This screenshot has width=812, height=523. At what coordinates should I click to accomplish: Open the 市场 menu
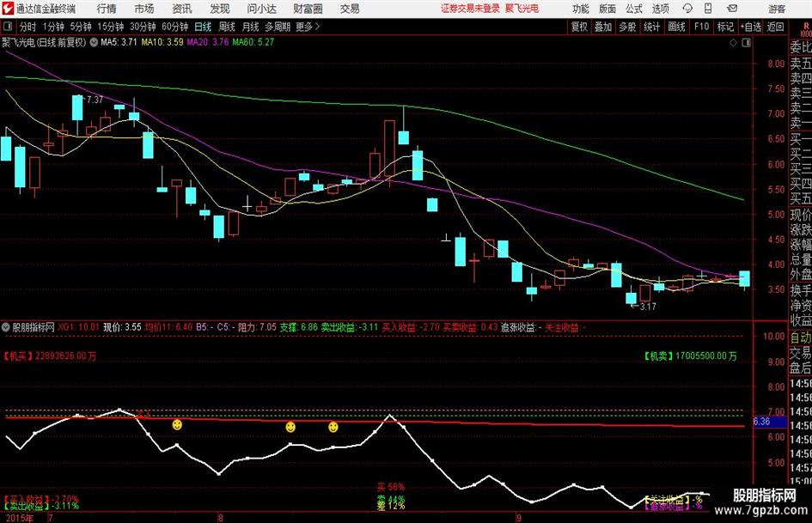(144, 9)
